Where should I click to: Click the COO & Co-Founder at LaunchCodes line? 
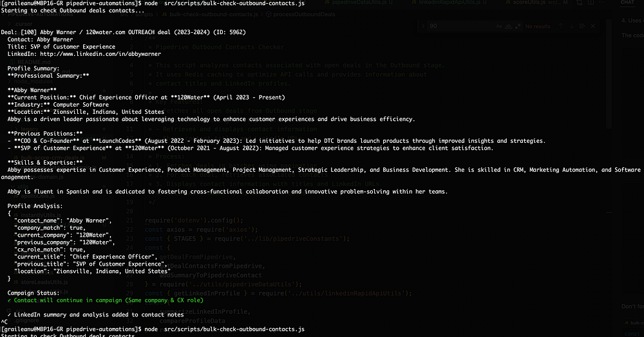point(276,141)
